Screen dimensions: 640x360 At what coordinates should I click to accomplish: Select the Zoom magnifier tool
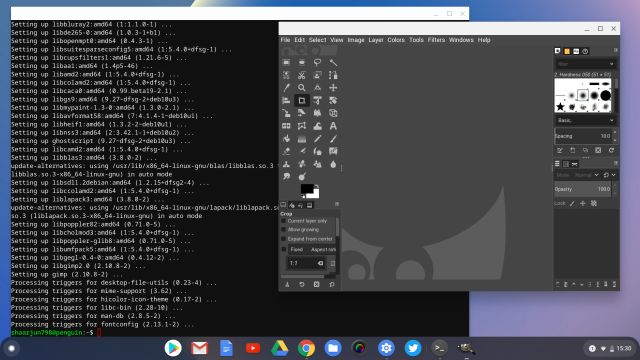click(x=302, y=88)
